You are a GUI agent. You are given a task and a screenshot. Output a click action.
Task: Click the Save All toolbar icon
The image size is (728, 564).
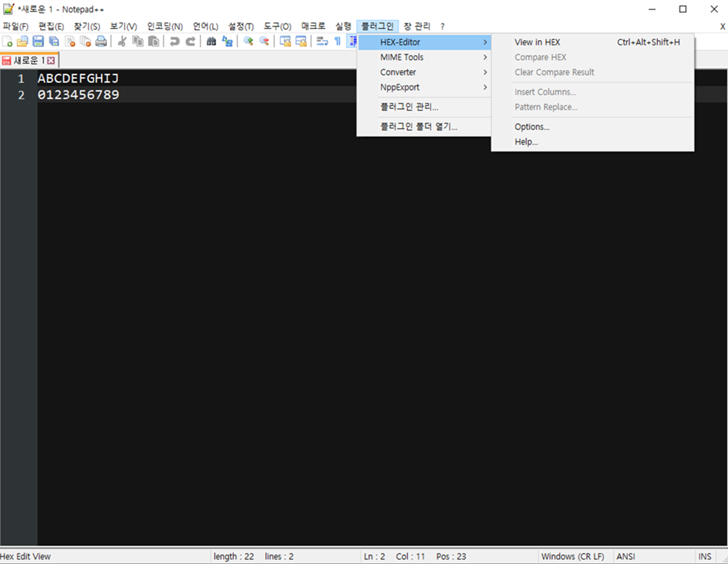tap(54, 41)
